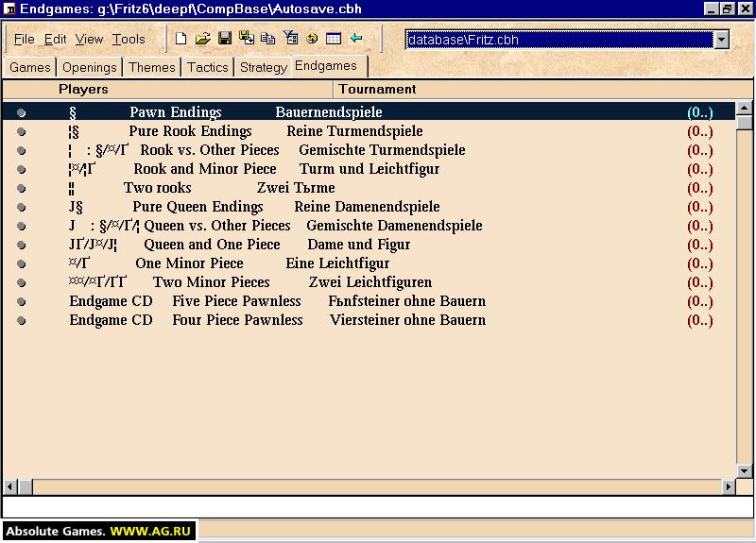Switch to the Games tab
The image size is (756, 543).
coord(30,67)
